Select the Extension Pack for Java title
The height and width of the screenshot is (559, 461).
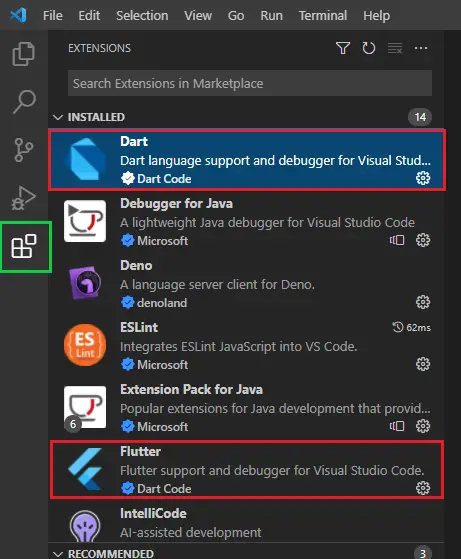[x=191, y=390]
